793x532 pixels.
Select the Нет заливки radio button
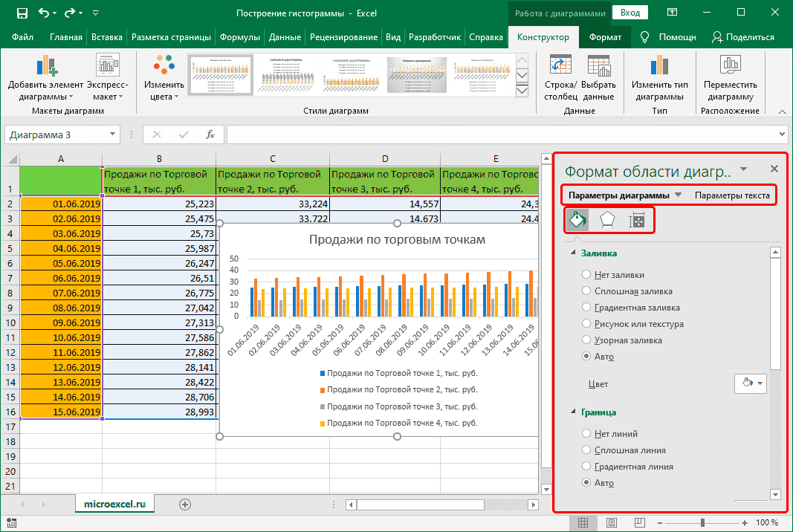tap(587, 275)
